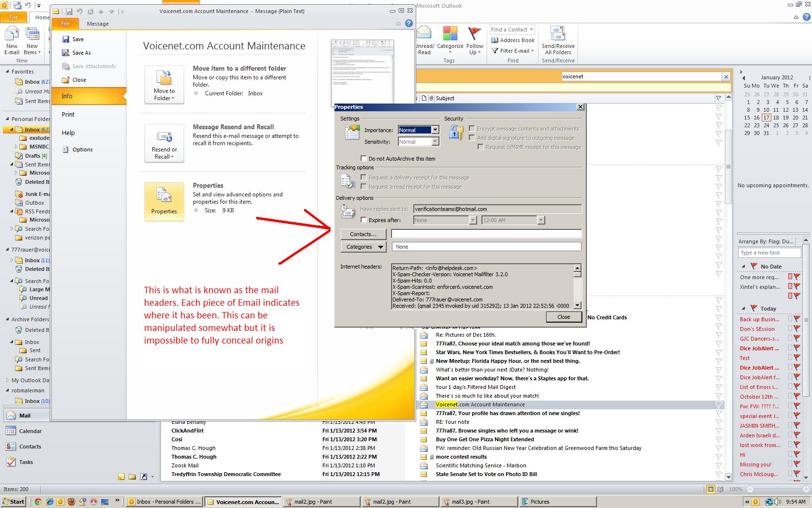Select Print in backstage menu

tap(68, 115)
